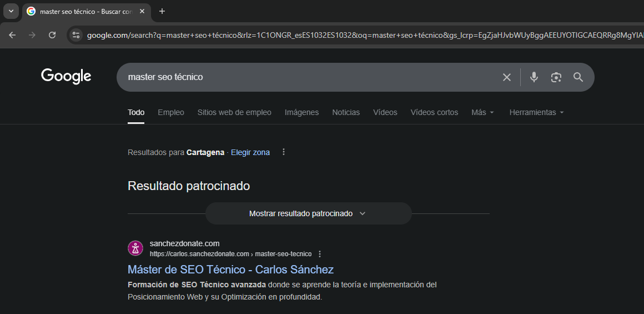Click the Google logo
The height and width of the screenshot is (314, 644).
point(66,77)
